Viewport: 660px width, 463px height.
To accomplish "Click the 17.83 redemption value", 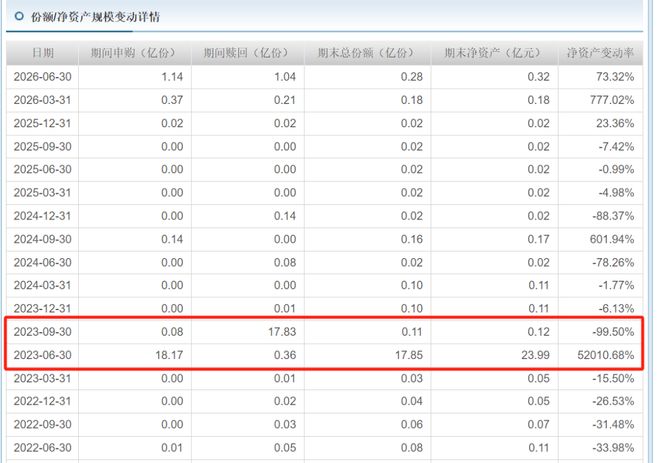I will pos(282,332).
